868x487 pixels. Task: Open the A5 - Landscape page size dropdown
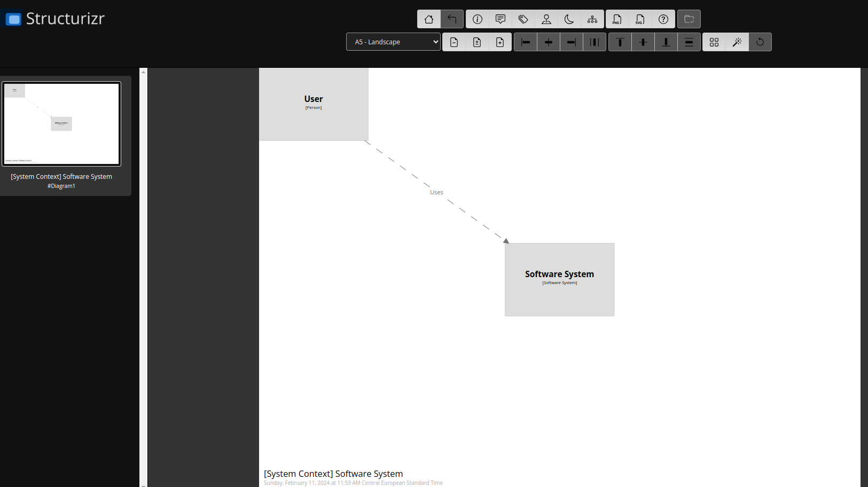(393, 42)
